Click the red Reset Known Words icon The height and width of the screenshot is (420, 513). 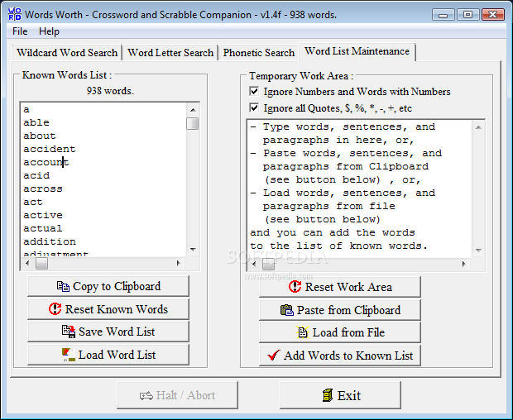[55, 309]
